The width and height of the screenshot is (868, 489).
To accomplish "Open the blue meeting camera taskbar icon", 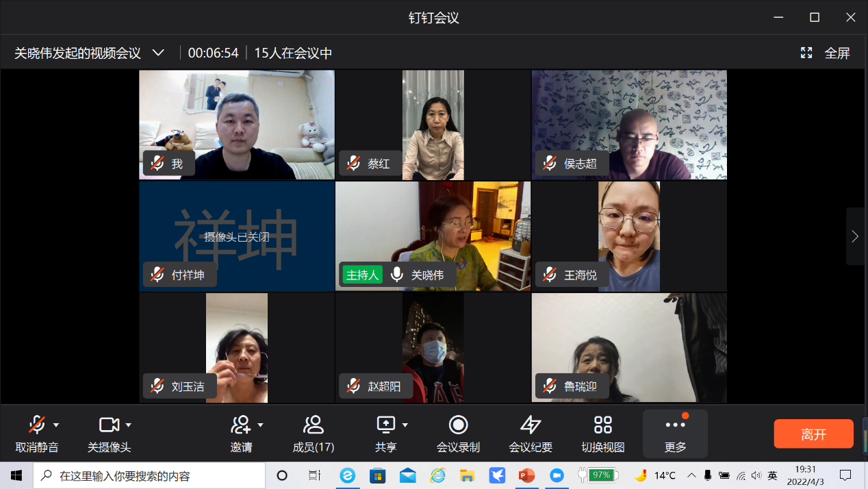I will click(557, 475).
